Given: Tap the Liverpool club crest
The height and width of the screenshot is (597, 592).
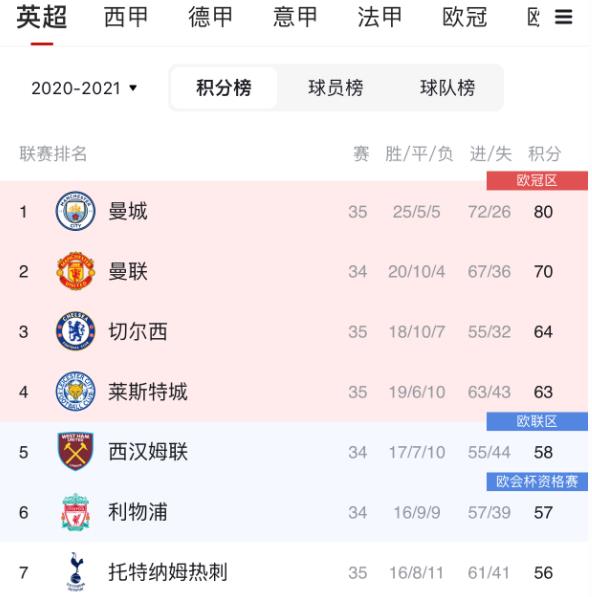Looking at the screenshot, I should click(75, 512).
